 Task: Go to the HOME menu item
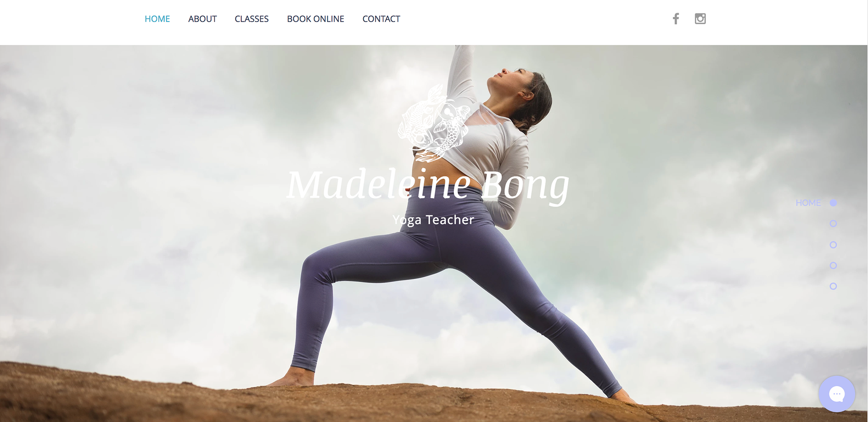pos(157,19)
